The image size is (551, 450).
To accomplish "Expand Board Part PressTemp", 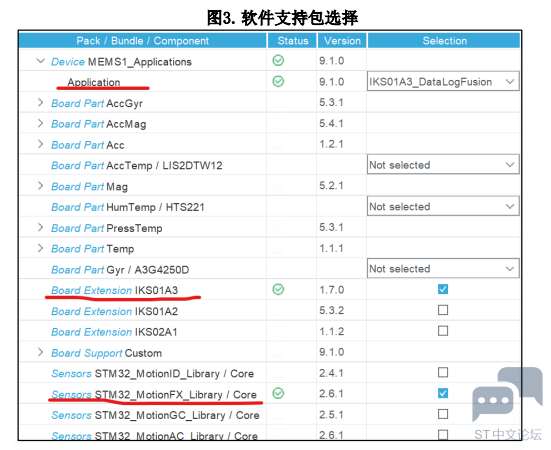I will (x=40, y=227).
